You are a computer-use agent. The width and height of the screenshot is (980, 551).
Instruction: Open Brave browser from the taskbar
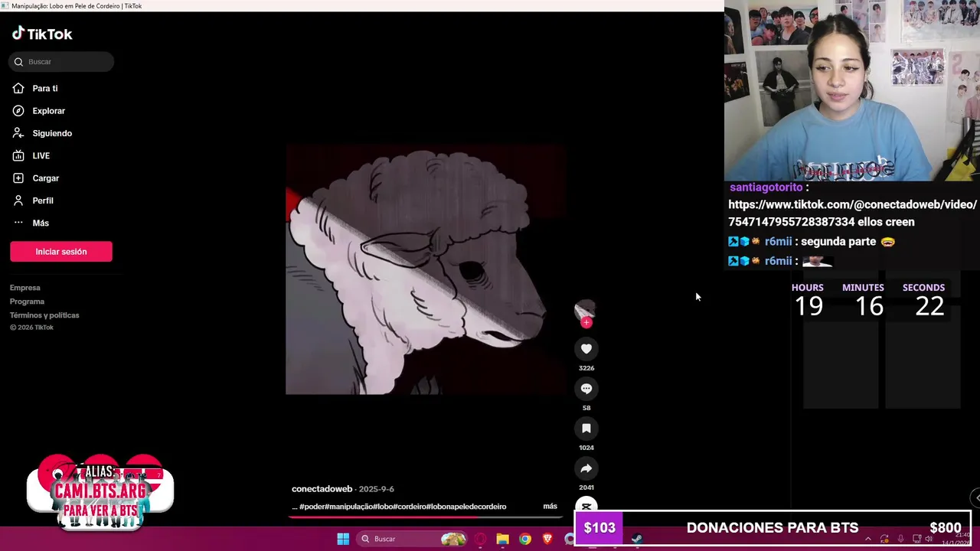[x=547, y=539]
